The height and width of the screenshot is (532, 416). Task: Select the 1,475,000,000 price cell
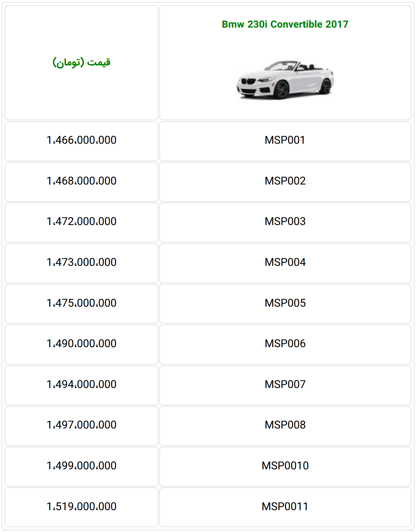pos(81,303)
